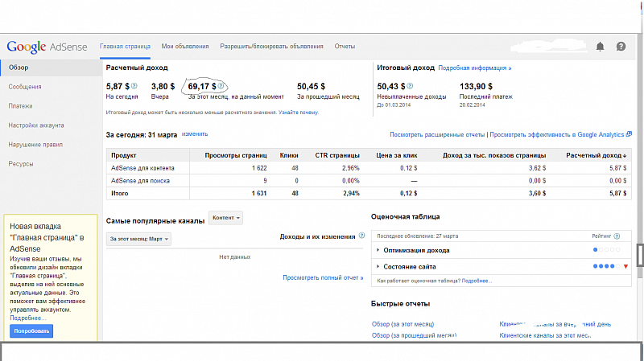Click the Попробовать button
The image size is (644, 361).
point(31,331)
